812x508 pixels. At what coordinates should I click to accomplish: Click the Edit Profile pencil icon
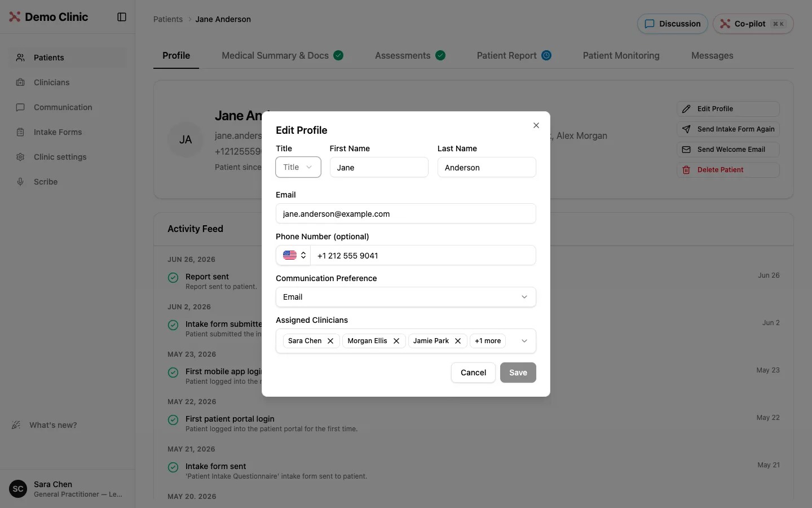coord(686,109)
